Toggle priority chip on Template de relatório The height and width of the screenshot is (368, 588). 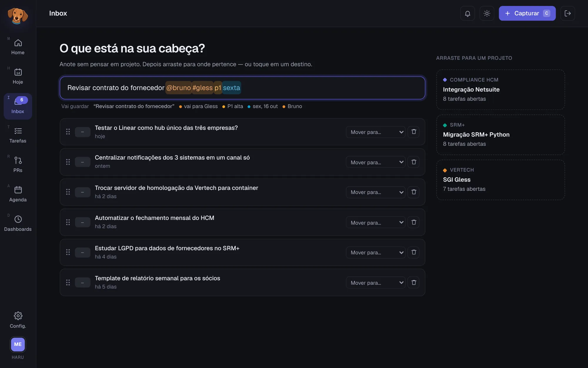coord(83,283)
